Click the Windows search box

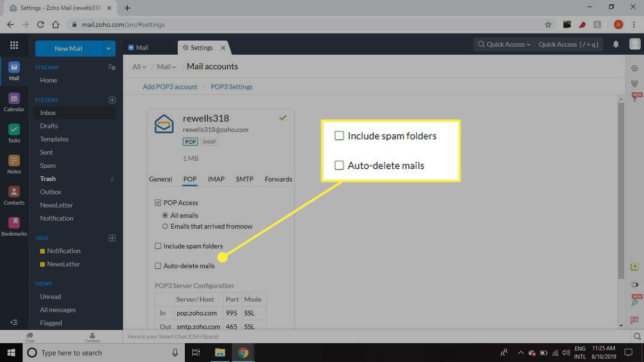coord(103,353)
